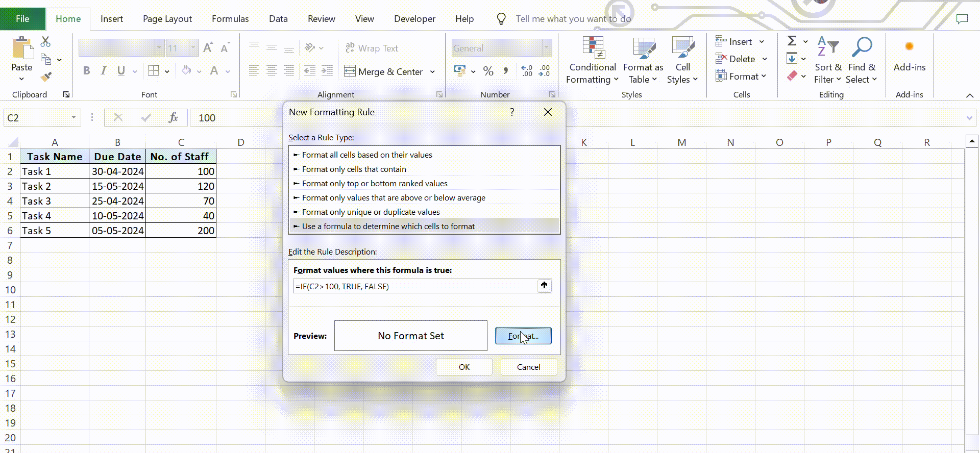Screen dimensions: 980x453
Task: Switch to the Data tab
Action: click(x=278, y=19)
